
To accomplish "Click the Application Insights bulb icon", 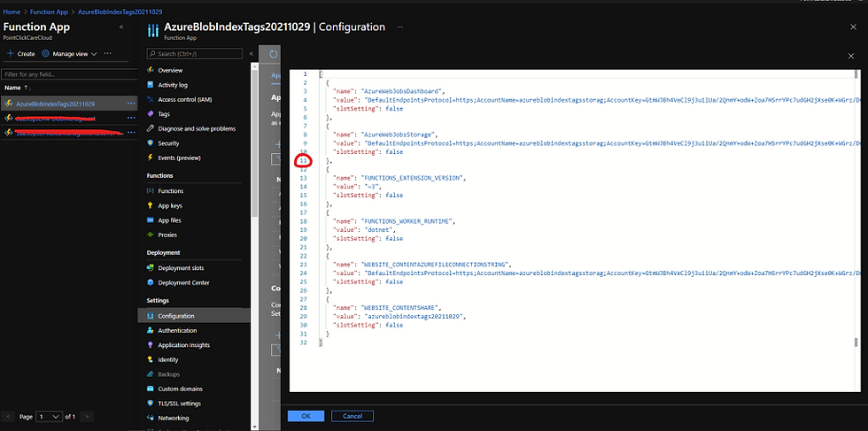I will click(x=150, y=344).
